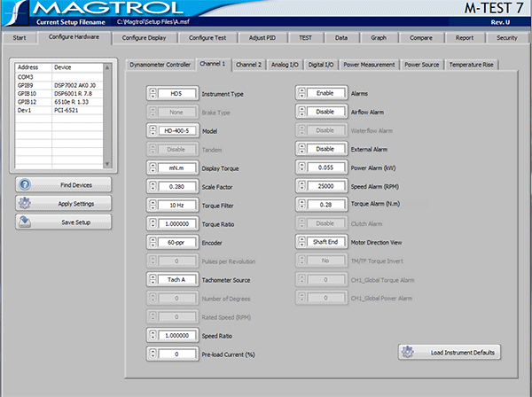
Task: Click the Speed Alarm (RPM) 25000 input
Action: click(x=325, y=186)
